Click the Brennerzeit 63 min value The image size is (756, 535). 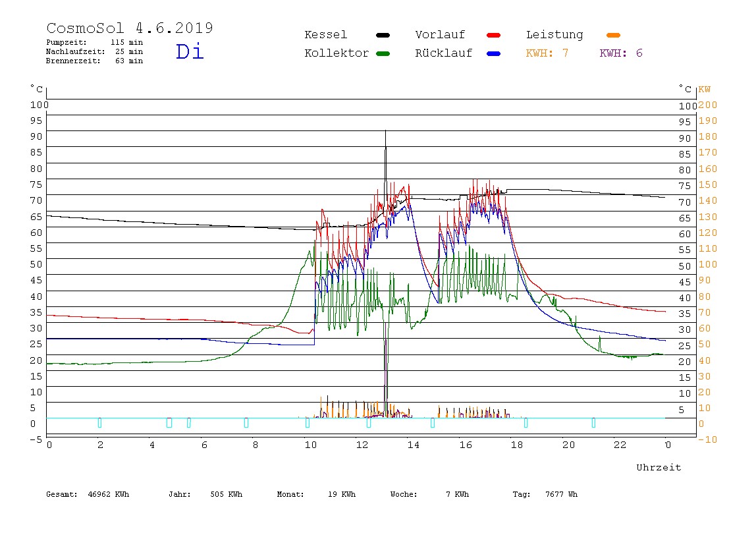(128, 61)
